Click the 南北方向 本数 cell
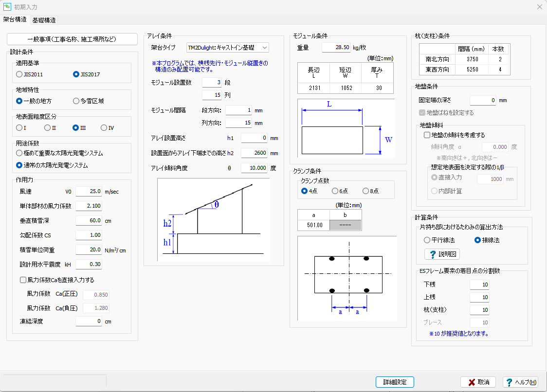 pos(499,59)
